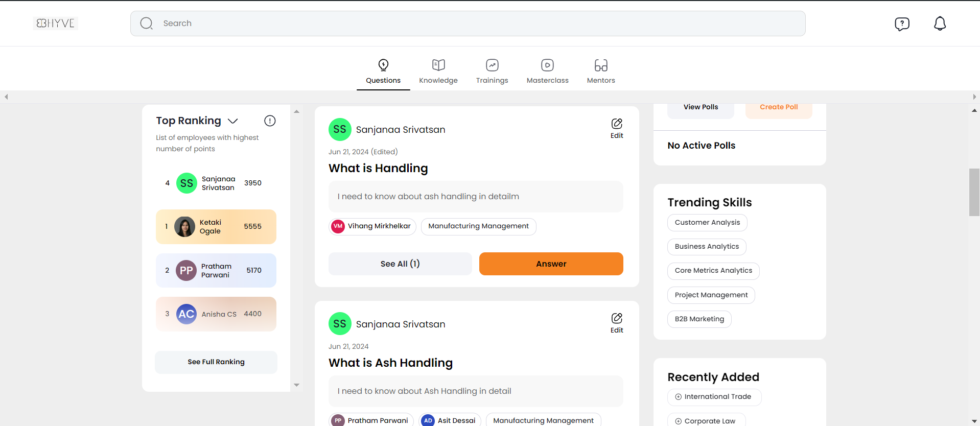This screenshot has height=426, width=980.
Task: Select the Business Analytics skill
Action: (x=707, y=247)
